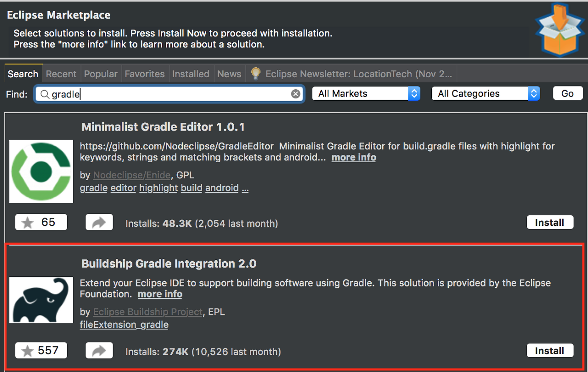Click the lightbulb Eclipse Newsletter icon
The image size is (588, 372).
coord(255,74)
